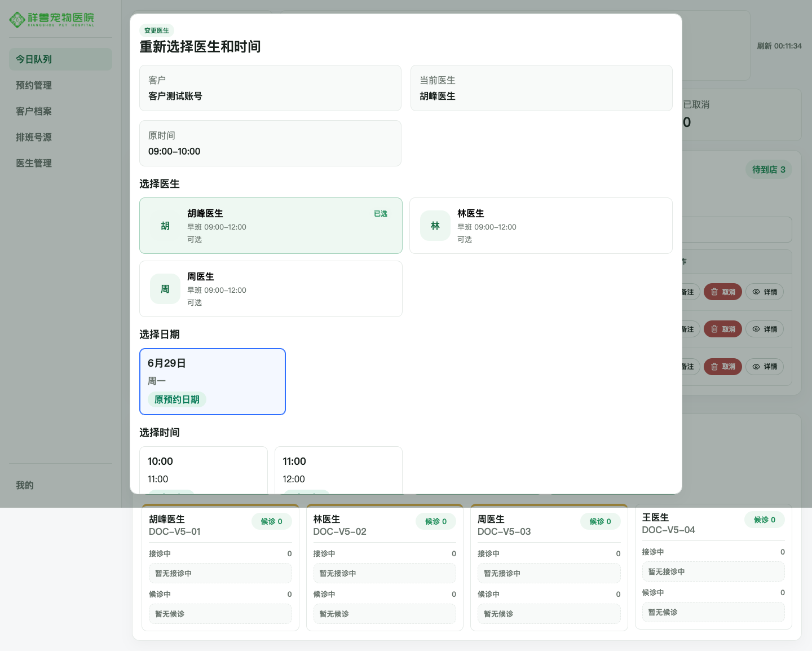Image resolution: width=812 pixels, height=651 pixels.
Task: Click 暂无接诊中 under 胡峰医生 queue card
Action: pyautogui.click(x=220, y=573)
